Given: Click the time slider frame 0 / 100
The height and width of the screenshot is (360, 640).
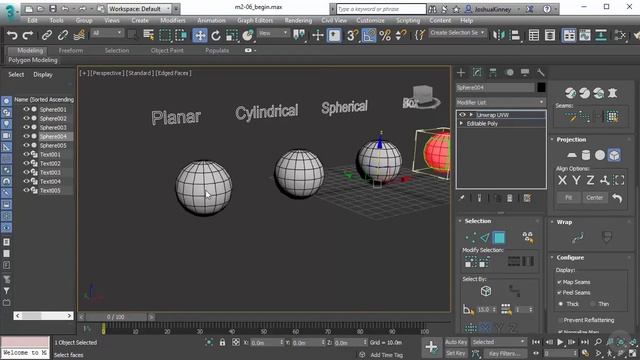Looking at the screenshot, I should 116,317.
